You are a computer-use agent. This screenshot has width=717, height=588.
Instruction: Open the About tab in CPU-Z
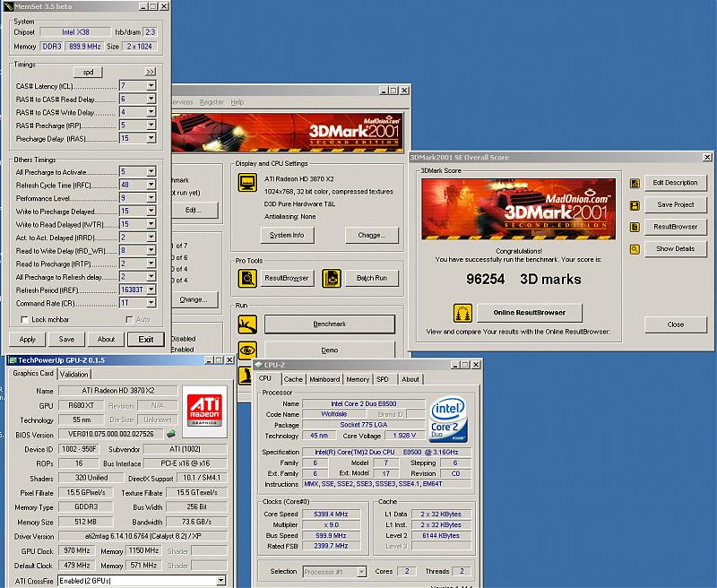[410, 379]
